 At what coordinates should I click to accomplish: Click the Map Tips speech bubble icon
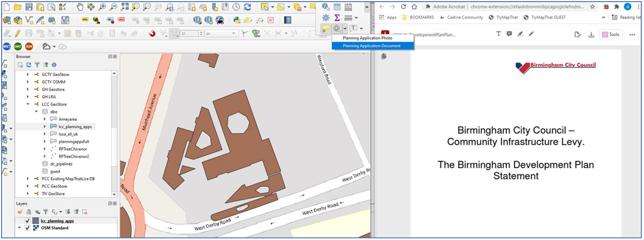(326, 29)
